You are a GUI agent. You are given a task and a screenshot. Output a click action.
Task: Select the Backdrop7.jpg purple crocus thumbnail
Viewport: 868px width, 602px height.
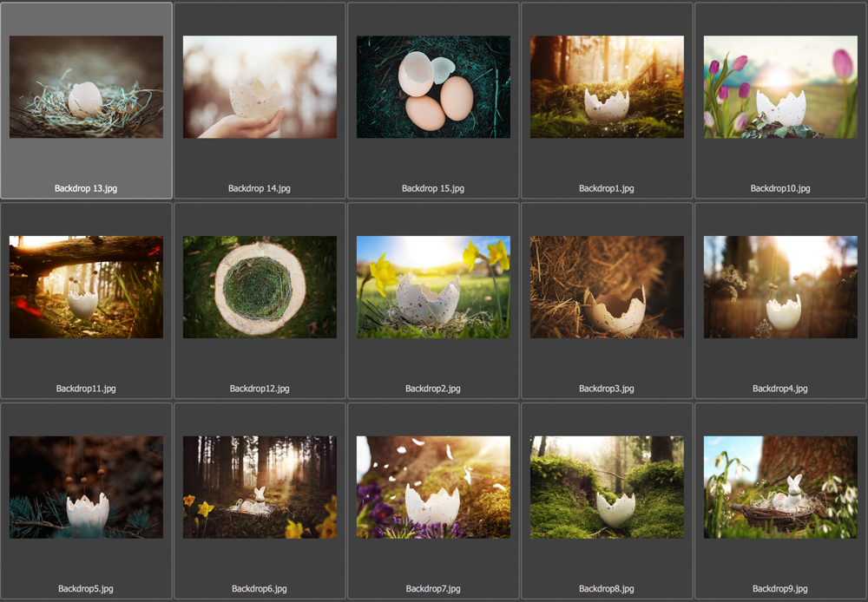(x=433, y=487)
